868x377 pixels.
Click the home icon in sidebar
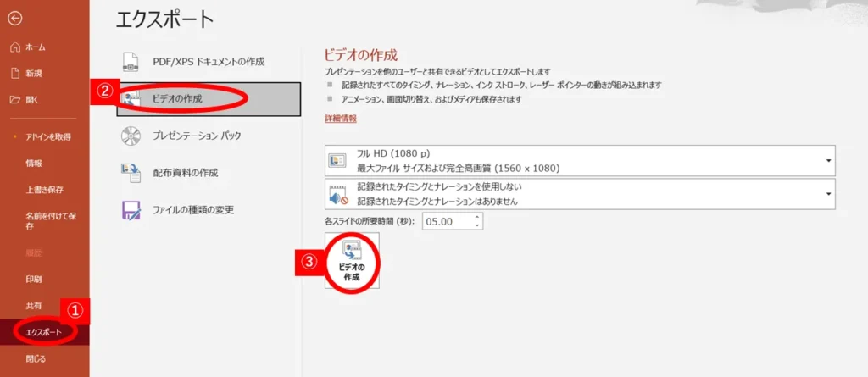[14, 47]
